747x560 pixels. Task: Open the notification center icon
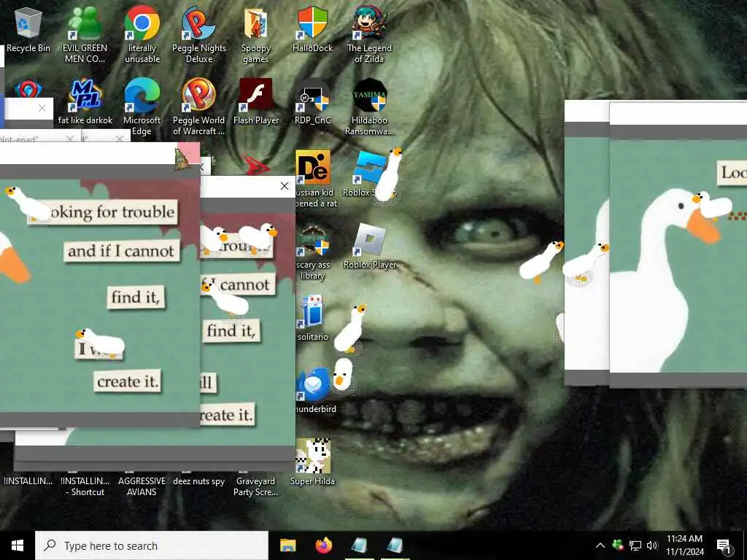point(724,545)
